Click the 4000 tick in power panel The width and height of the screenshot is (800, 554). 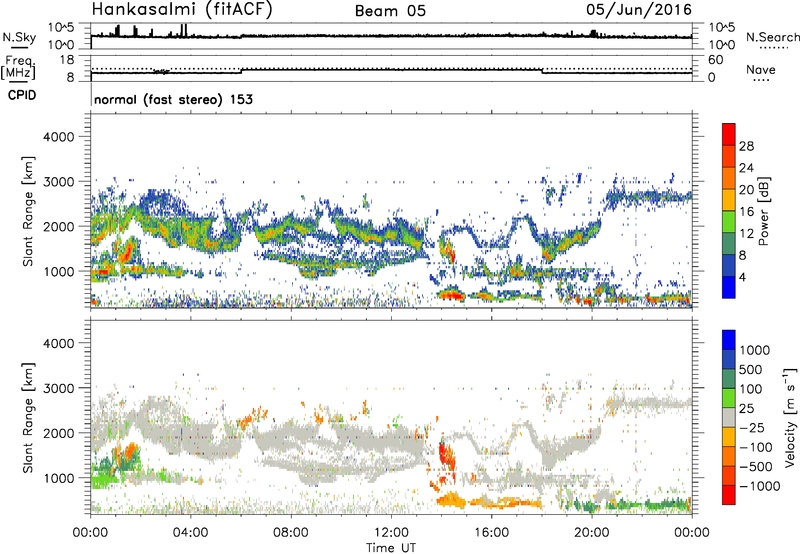[58, 137]
